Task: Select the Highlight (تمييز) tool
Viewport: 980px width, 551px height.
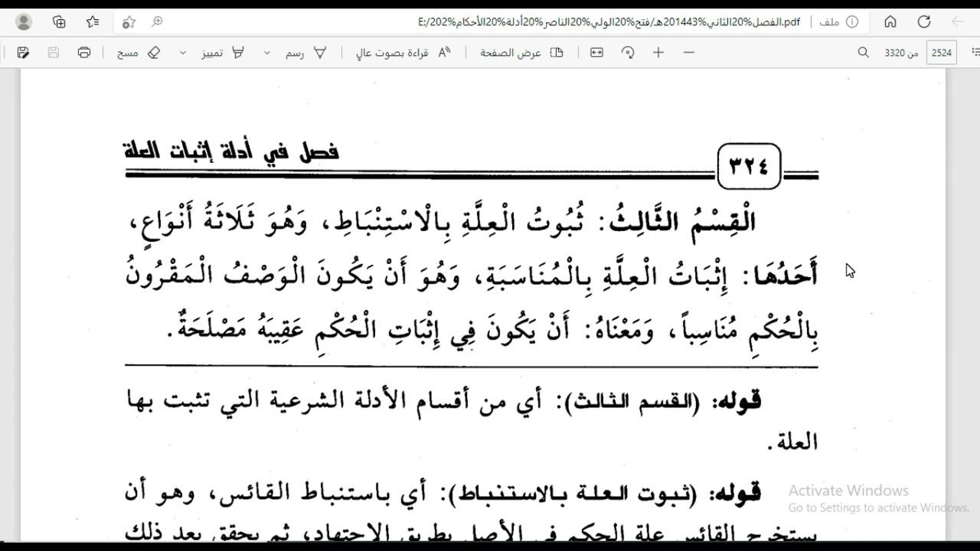Action: [x=223, y=53]
